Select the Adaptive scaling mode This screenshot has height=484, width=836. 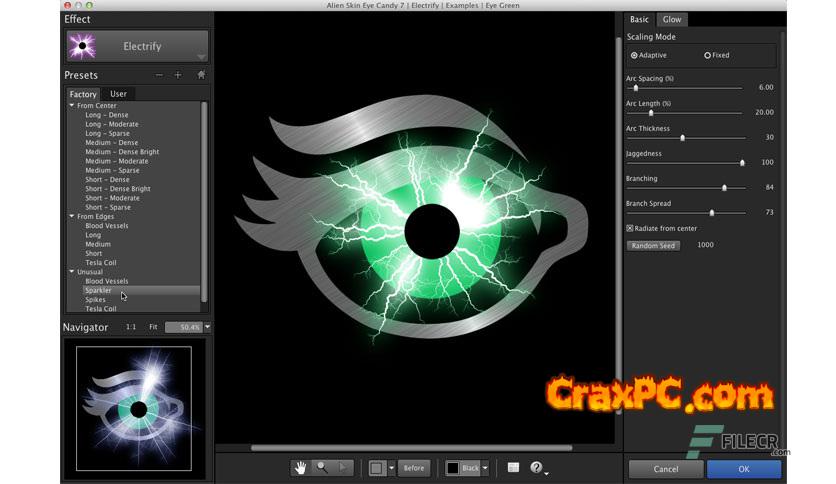coord(634,56)
